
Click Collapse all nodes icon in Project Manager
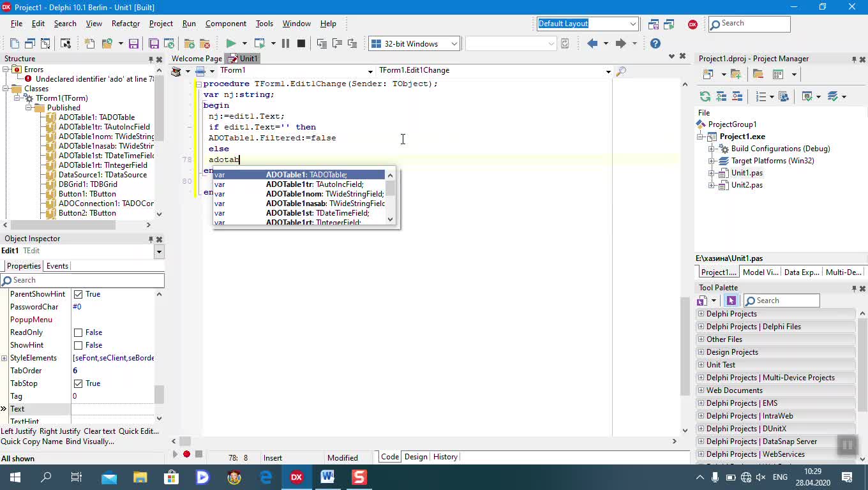click(x=737, y=96)
